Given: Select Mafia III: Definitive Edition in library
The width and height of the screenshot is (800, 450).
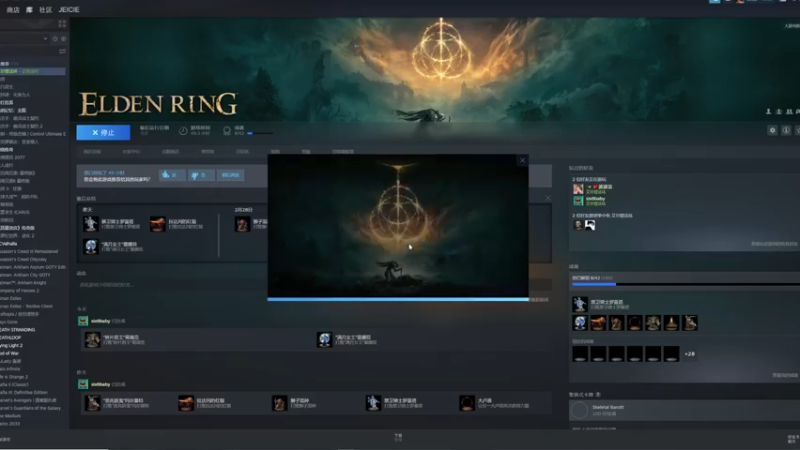Looking at the screenshot, I should pyautogui.click(x=24, y=392).
